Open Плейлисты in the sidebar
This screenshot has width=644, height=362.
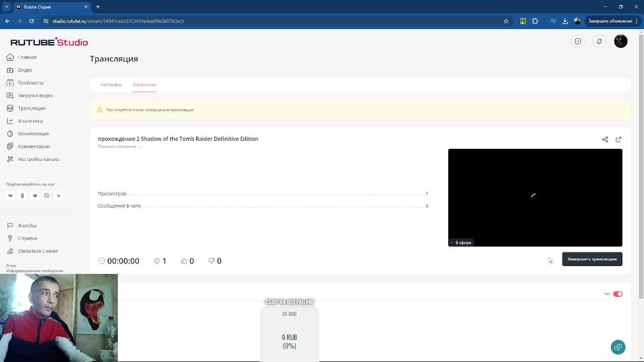pyautogui.click(x=30, y=82)
